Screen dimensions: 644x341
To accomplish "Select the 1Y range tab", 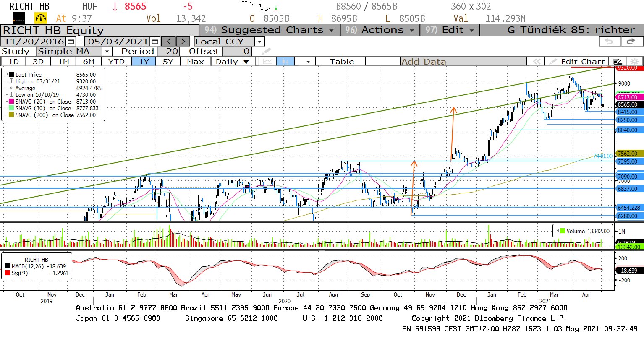I will 144,62.
